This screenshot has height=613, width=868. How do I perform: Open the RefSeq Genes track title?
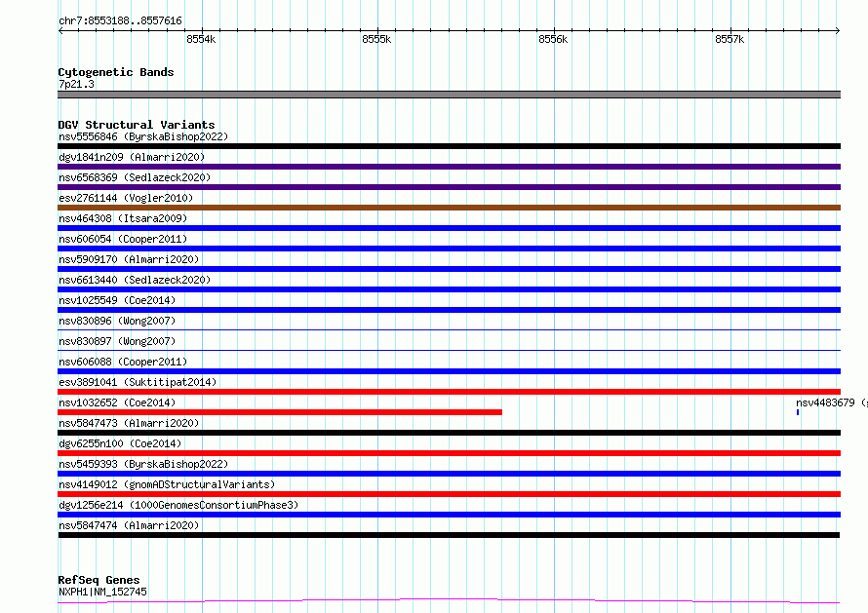pos(99,580)
